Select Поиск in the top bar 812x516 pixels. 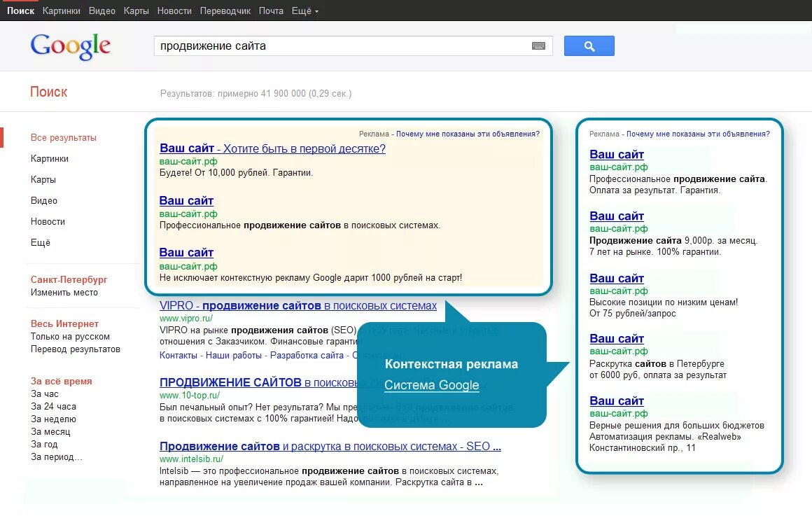(x=21, y=11)
